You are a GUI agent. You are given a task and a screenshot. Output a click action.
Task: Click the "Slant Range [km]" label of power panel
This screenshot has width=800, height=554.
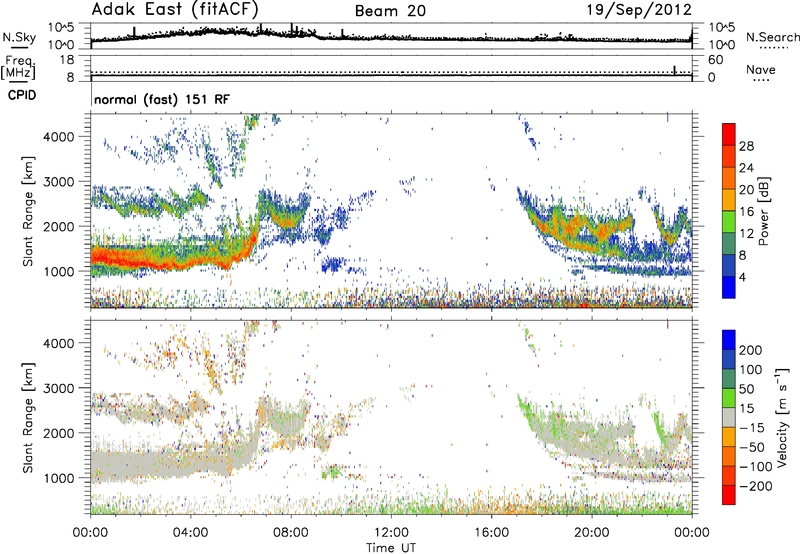click(28, 211)
